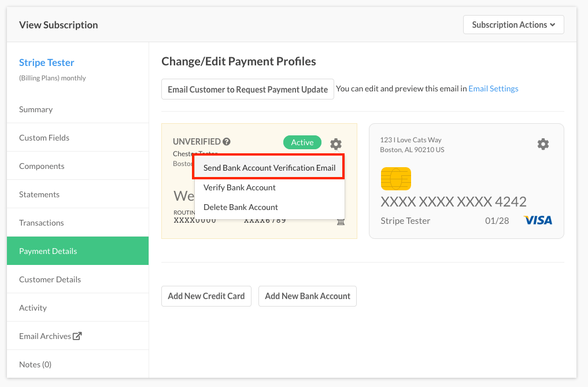Select Delete Bank Account option
The width and height of the screenshot is (588, 387).
(241, 207)
